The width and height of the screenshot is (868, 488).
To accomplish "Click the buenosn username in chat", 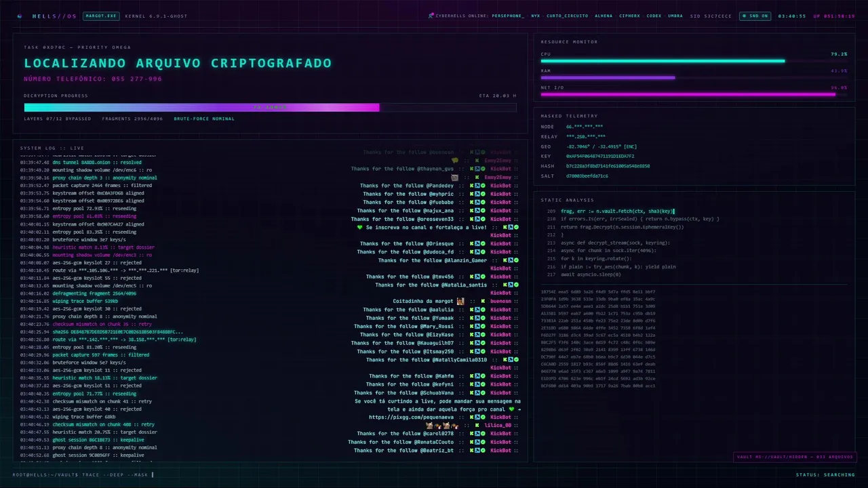I will click(x=500, y=302).
